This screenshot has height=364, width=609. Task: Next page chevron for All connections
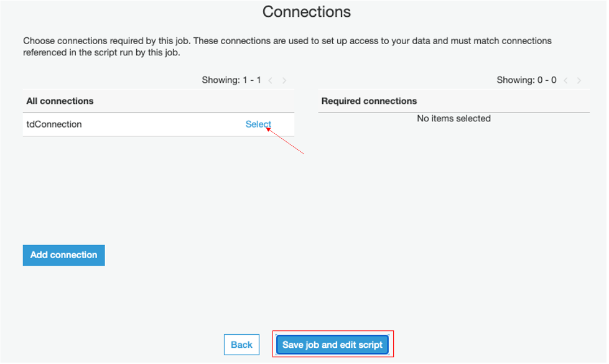pyautogui.click(x=284, y=80)
